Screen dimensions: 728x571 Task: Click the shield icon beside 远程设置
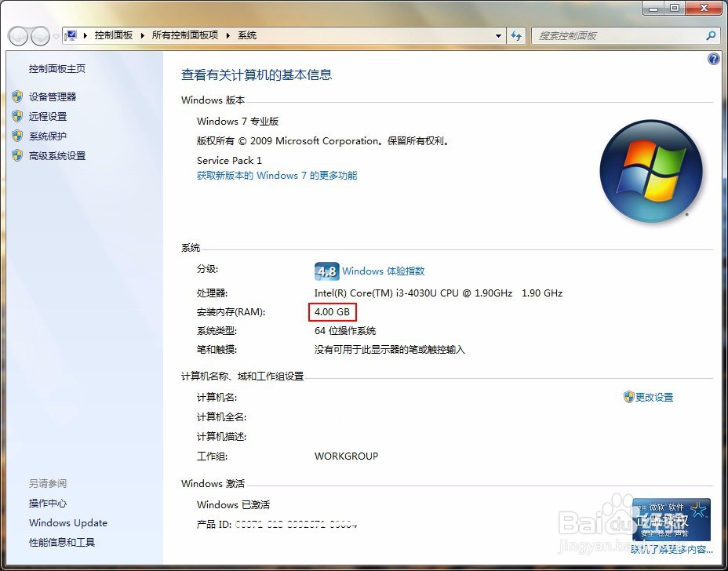(x=17, y=116)
